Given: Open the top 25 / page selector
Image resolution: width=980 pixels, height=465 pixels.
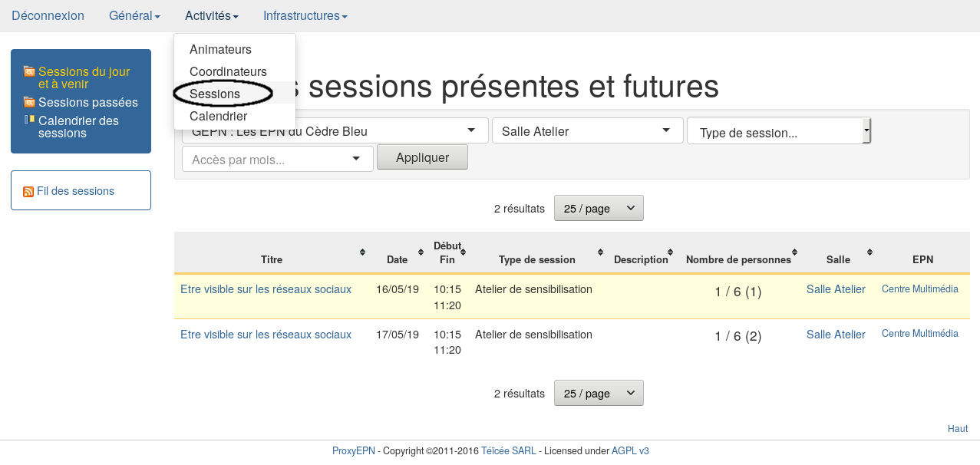Looking at the screenshot, I should click(x=599, y=209).
